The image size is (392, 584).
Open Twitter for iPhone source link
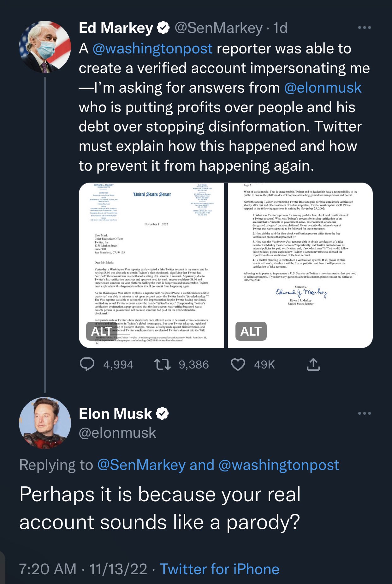click(219, 569)
